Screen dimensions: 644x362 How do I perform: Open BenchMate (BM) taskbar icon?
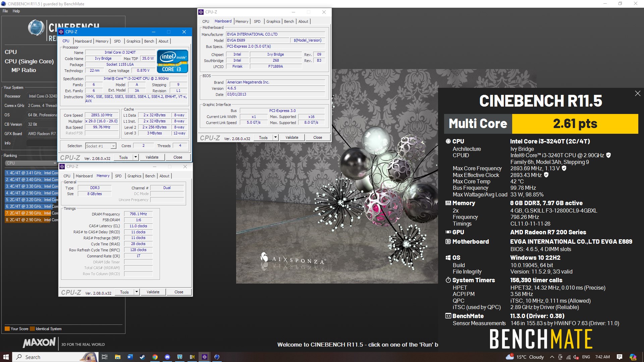click(x=192, y=357)
